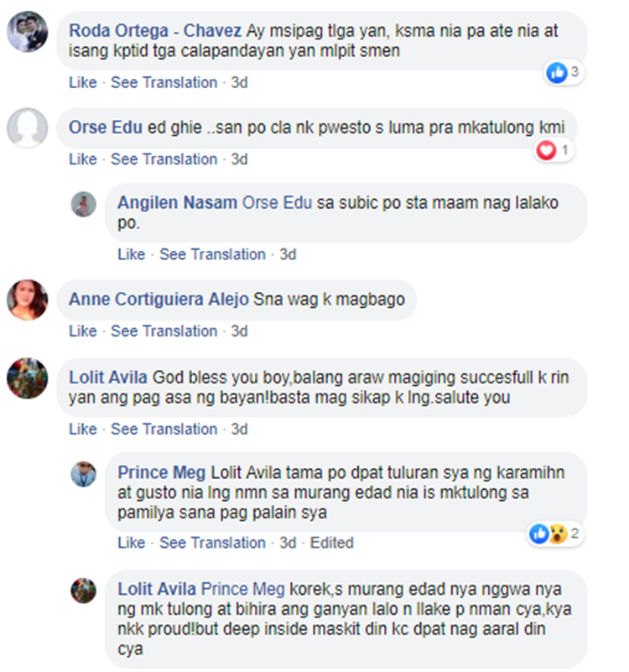Open Angilen Nasam's small avatar
This screenshot has height=672, width=629.
coord(84,204)
